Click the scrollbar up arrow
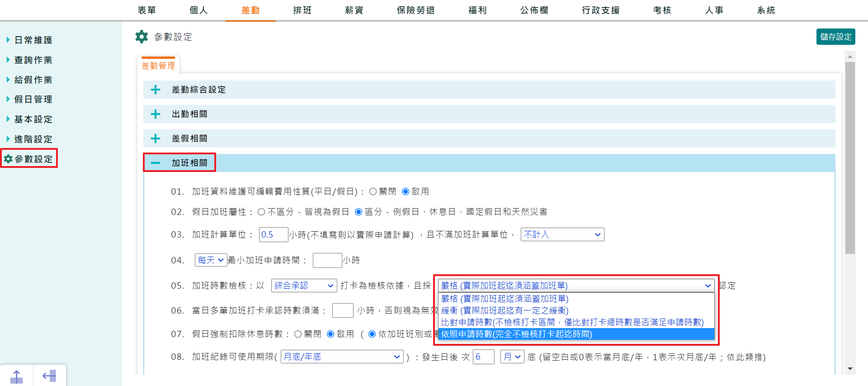Viewport: 868px width, 386px height. coord(850,57)
